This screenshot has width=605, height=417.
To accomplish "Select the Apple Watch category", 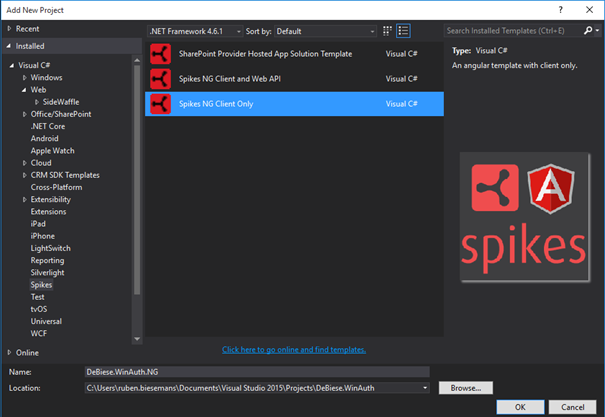I will click(x=52, y=151).
